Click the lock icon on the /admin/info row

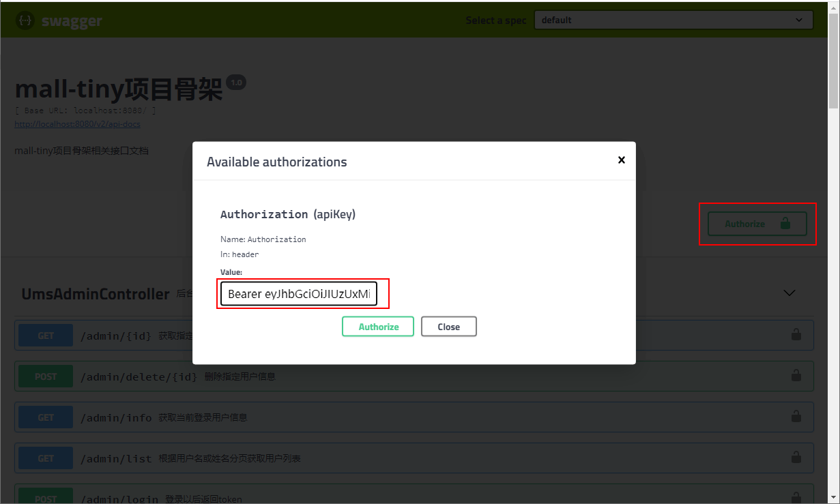(x=796, y=416)
